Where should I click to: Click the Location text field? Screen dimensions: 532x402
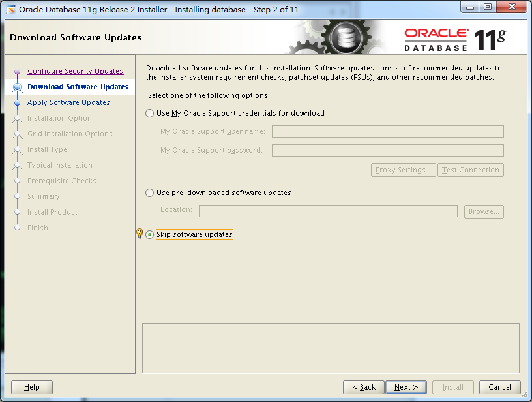[328, 211]
